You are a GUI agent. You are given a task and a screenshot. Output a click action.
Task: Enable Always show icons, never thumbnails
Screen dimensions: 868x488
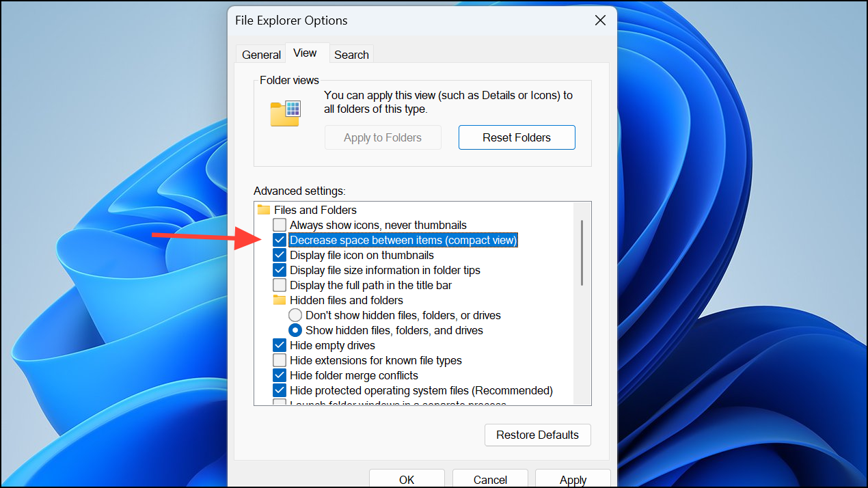[280, 225]
